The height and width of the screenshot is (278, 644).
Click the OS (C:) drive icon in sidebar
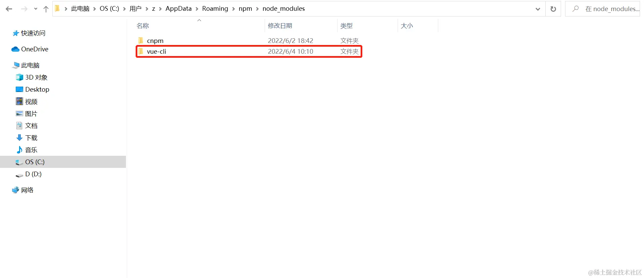[x=19, y=163]
